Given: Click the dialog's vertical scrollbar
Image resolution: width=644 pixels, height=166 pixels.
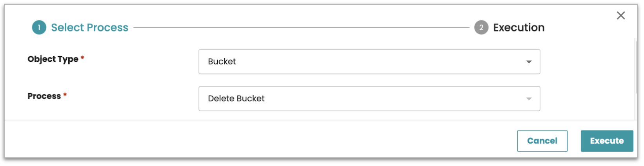Looking at the screenshot, I should tap(635, 67).
